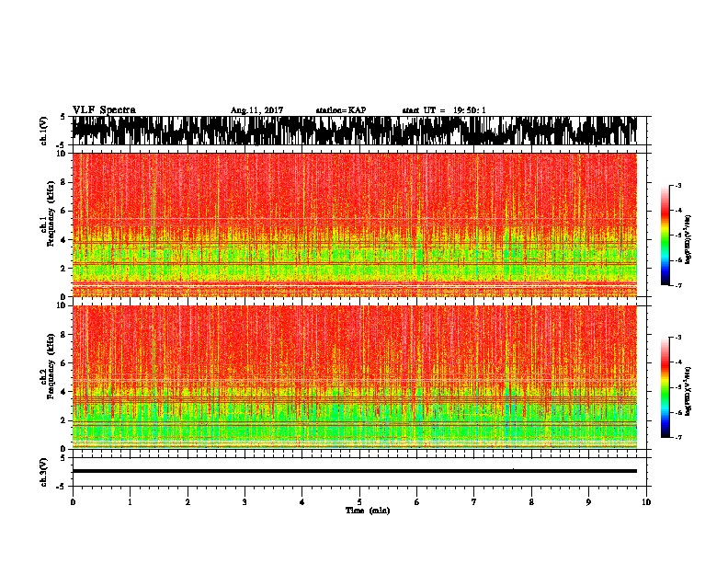Select the date label "Aug.11, 2017"
728x563 pixels.
coord(256,110)
